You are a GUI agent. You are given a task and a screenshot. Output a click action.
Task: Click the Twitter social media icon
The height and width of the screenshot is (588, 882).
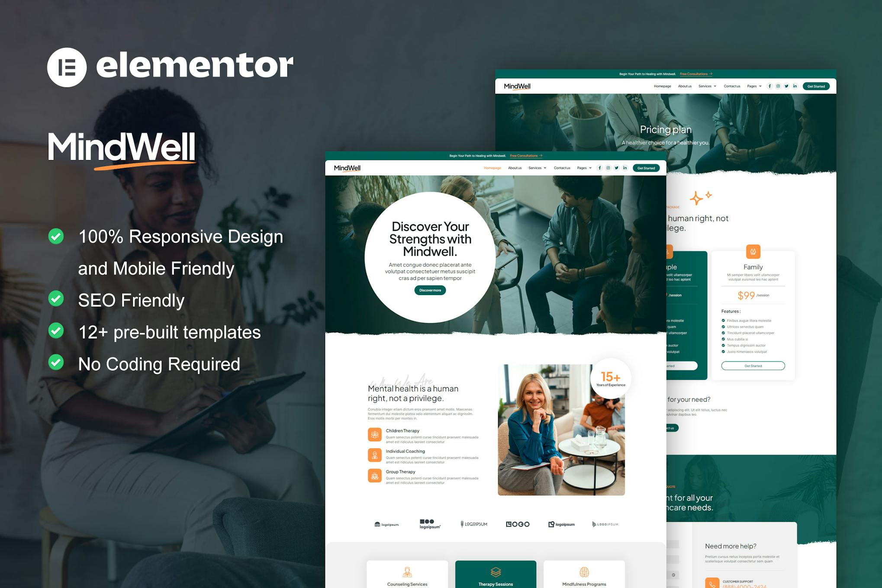click(x=616, y=169)
